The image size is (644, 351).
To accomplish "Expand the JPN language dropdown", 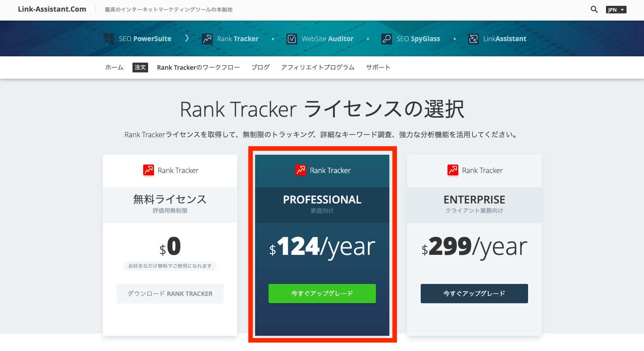I will point(616,9).
